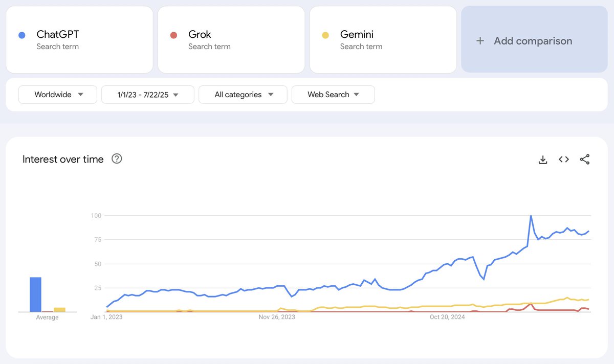The width and height of the screenshot is (614, 364).
Task: Click the blue dot beside ChatGPT
Action: click(21, 35)
